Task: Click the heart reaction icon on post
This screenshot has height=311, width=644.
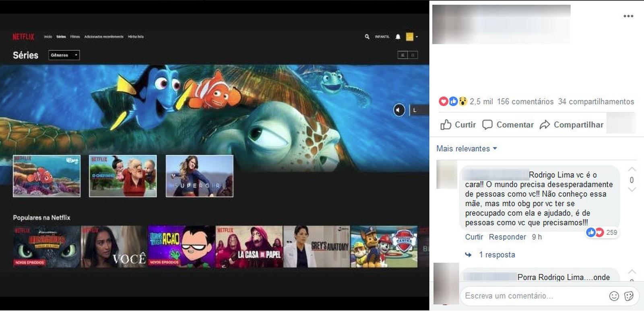Action: click(x=443, y=101)
